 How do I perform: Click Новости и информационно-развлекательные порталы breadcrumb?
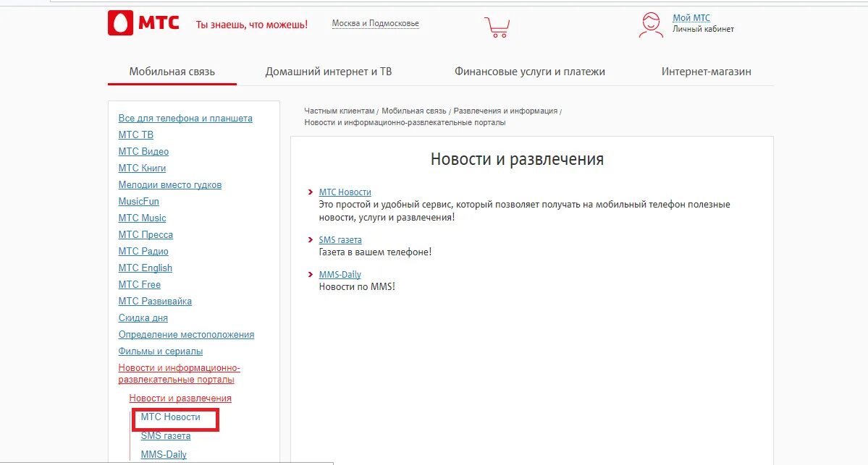pyautogui.click(x=405, y=122)
